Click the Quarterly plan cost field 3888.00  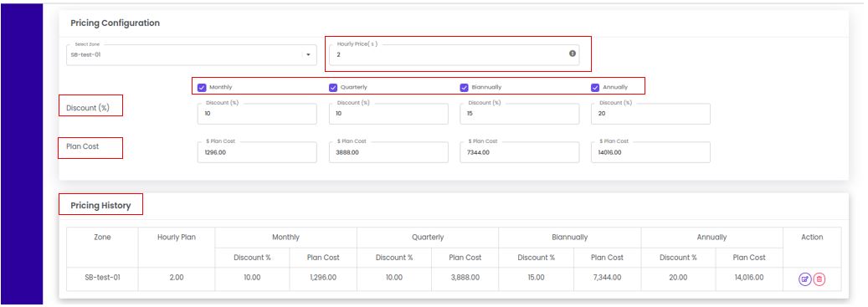coord(388,152)
